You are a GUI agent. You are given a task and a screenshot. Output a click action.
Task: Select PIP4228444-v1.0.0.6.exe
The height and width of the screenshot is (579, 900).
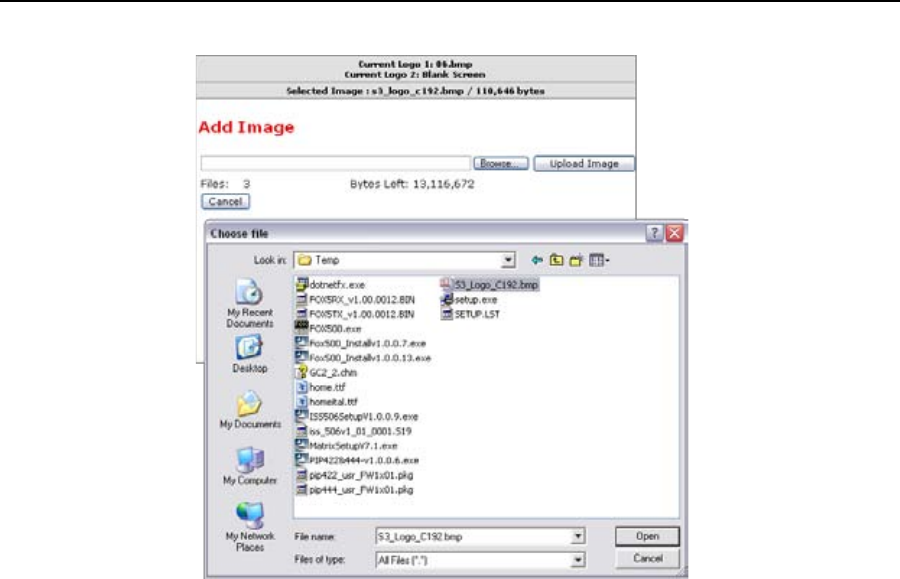coord(358,460)
